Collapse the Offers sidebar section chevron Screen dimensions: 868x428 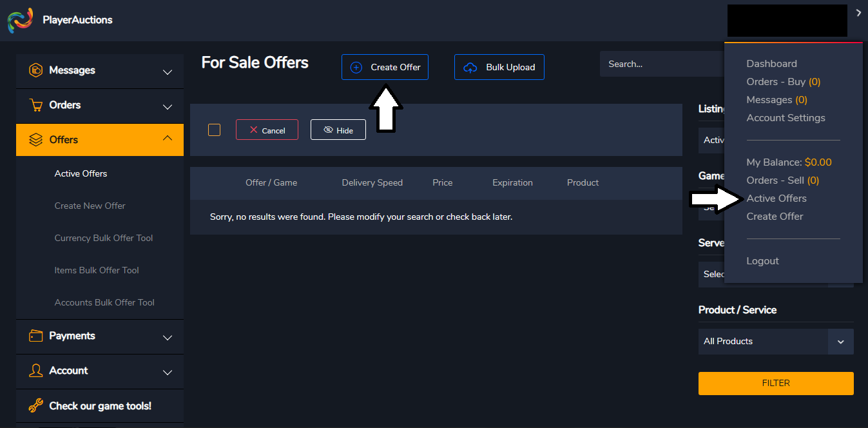168,138
